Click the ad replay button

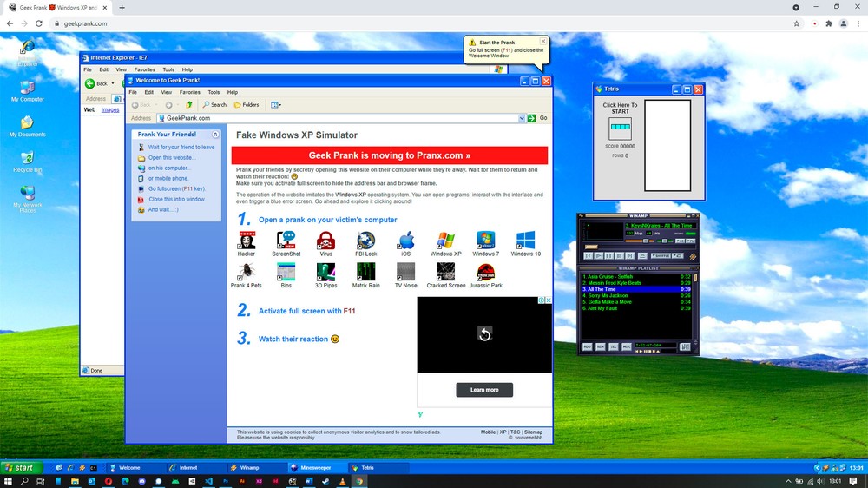tap(484, 334)
